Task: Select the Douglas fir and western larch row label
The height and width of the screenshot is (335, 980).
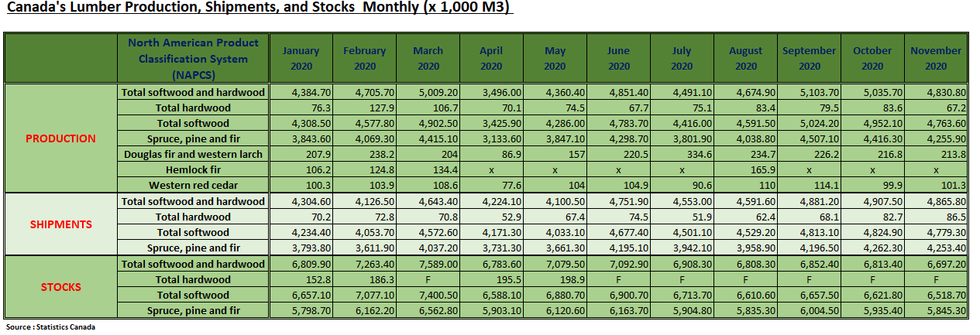Action: 194,154
